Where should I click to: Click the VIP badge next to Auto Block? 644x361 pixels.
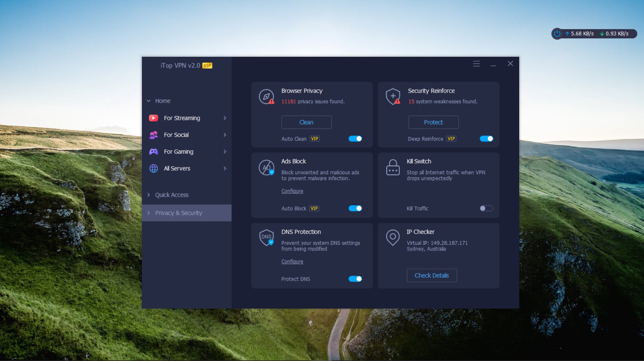coord(314,208)
